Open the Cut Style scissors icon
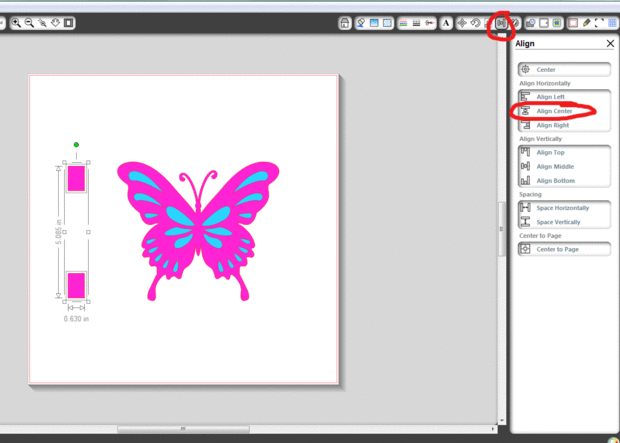Screen dimensions: 620x443 pos(429,23)
